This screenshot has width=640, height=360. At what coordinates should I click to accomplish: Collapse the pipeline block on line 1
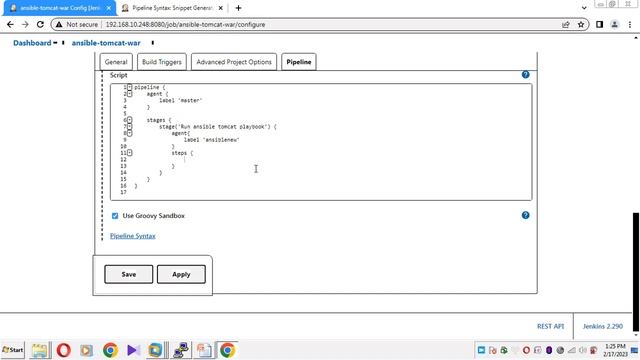pyautogui.click(x=129, y=87)
